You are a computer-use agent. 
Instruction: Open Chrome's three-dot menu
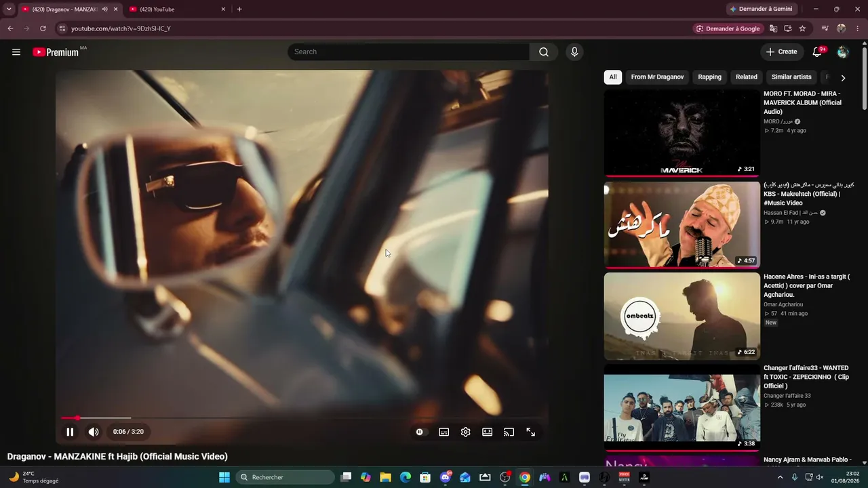tap(858, 28)
